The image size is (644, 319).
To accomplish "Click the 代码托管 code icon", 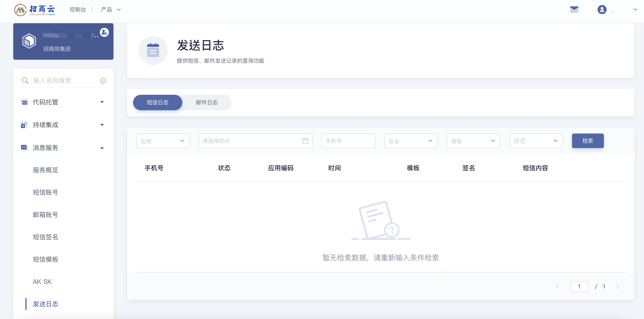I will (x=24, y=102).
